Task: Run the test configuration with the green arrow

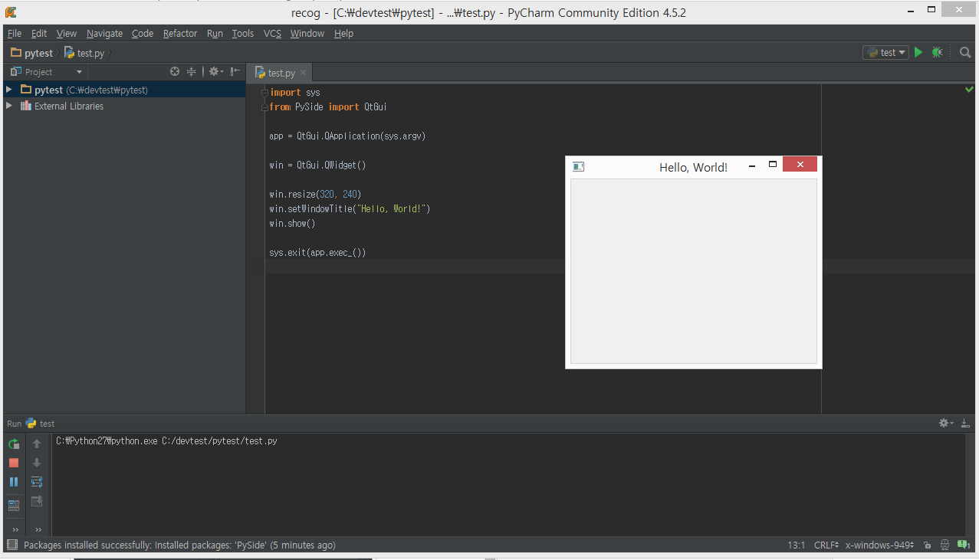Action: 918,52
